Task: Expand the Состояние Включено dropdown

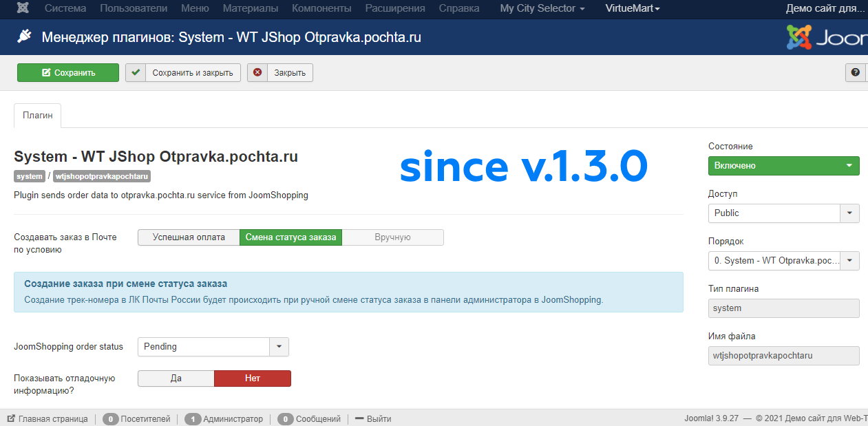Action: (x=783, y=166)
